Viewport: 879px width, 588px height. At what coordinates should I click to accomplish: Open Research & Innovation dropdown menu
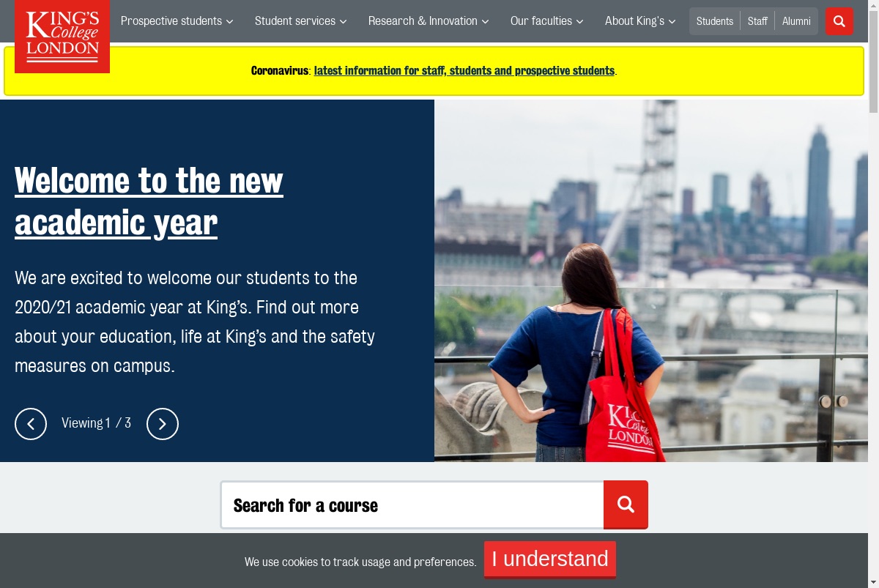[429, 21]
